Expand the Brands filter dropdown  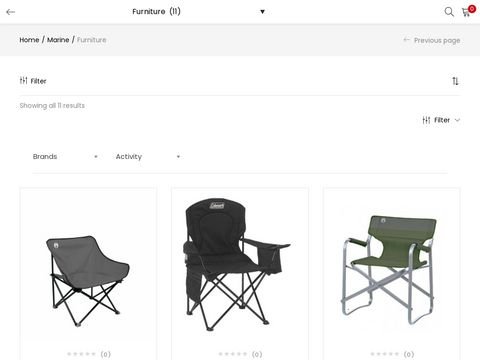point(65,157)
